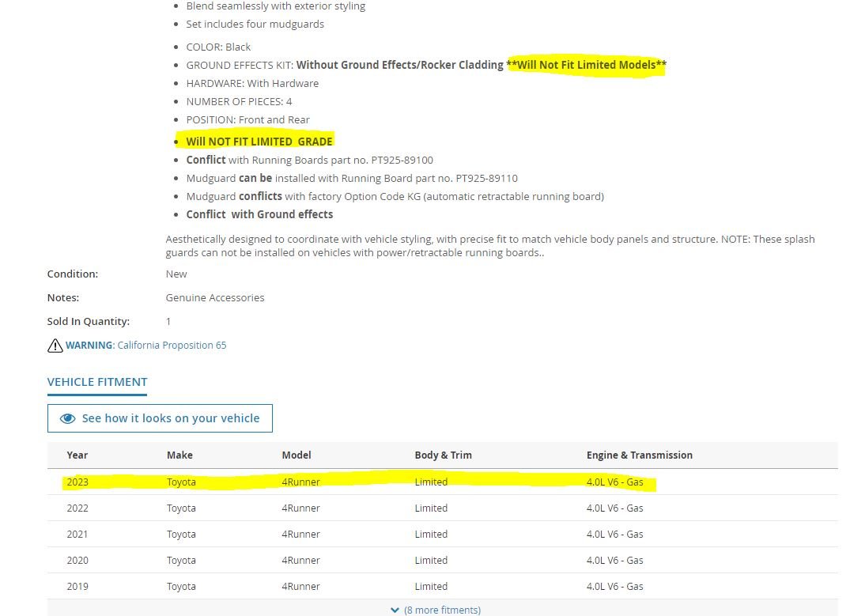
Task: Click the Make column header
Action: pyautogui.click(x=179, y=455)
